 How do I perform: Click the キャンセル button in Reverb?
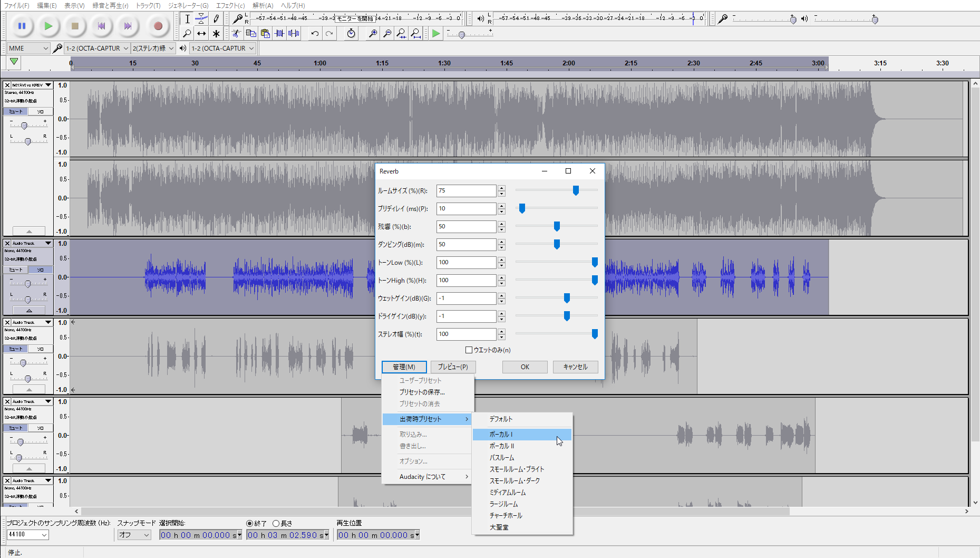pos(576,367)
